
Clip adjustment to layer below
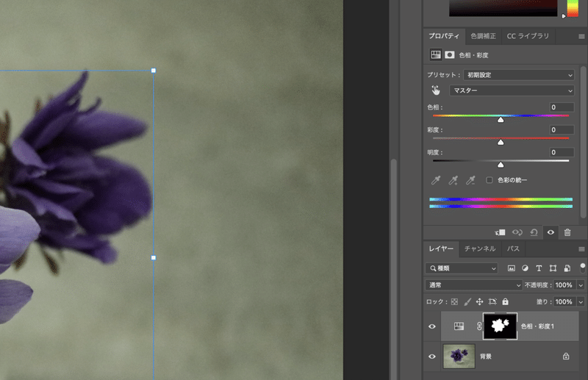500,232
